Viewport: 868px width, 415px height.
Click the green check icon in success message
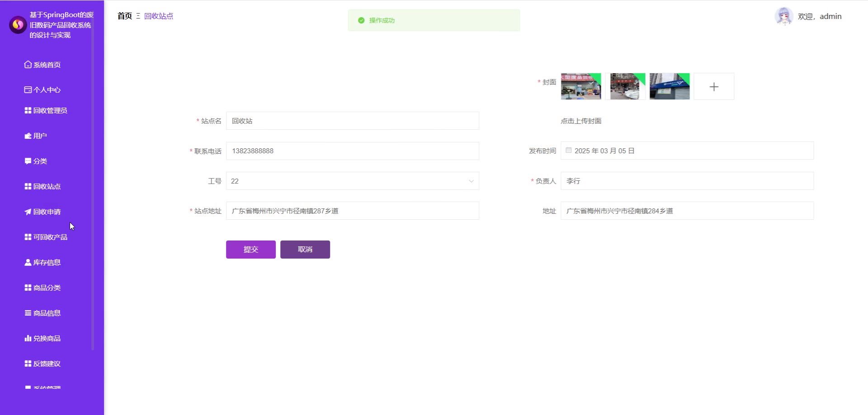point(361,20)
